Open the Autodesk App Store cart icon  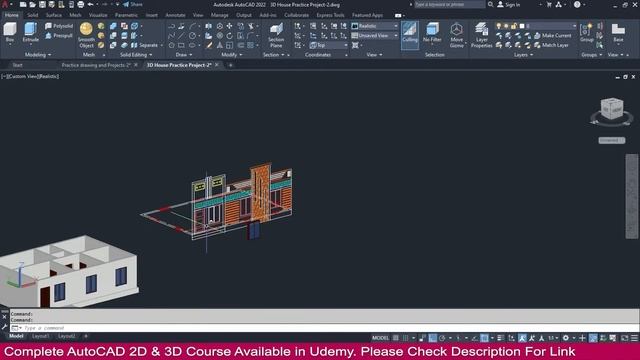[549, 4]
